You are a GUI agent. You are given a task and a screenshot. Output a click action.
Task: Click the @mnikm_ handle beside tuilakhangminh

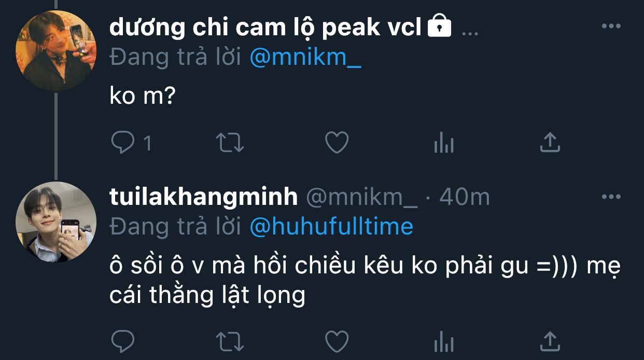(362, 197)
